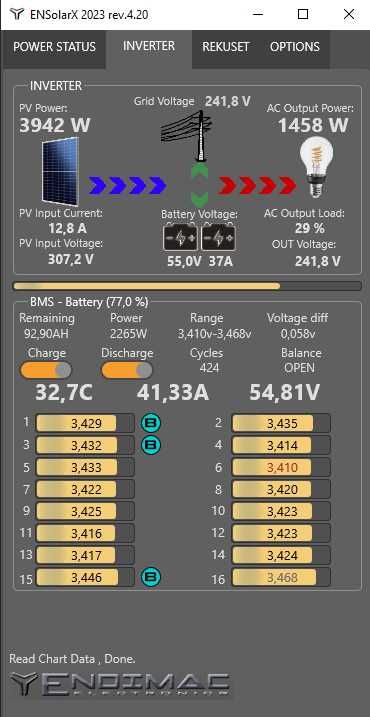Click Cycles count 424

click(x=209, y=368)
